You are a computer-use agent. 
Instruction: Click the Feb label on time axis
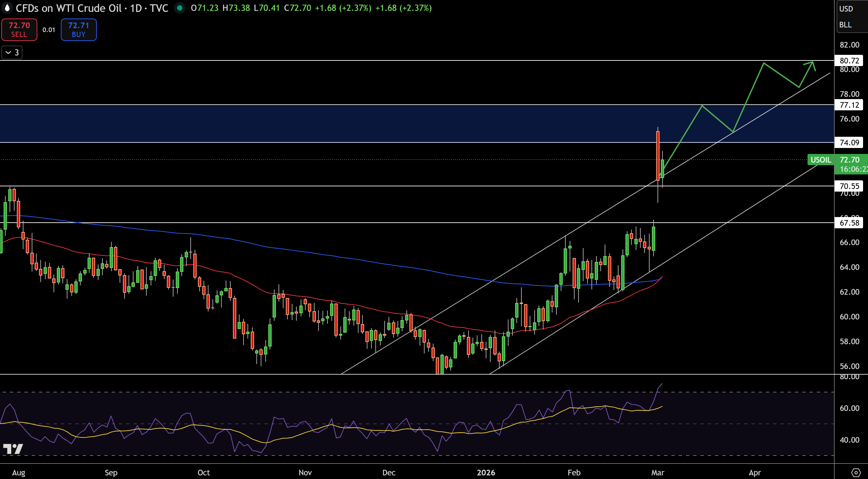pos(574,473)
